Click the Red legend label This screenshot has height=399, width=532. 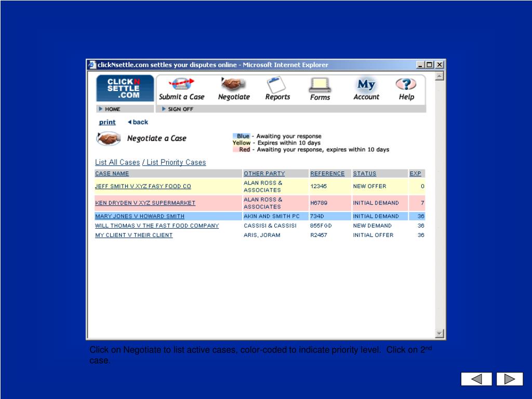point(242,150)
